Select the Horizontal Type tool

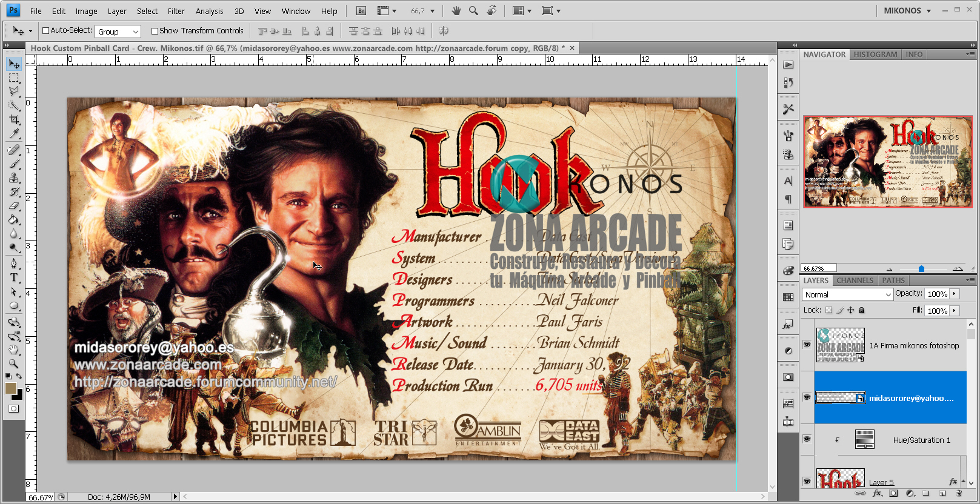[14, 277]
